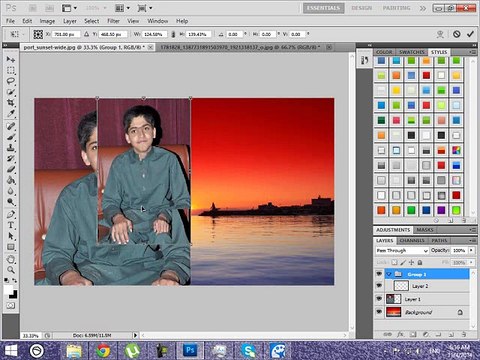The height and width of the screenshot is (360, 480).
Task: Open the screen mode dropdown
Action: tap(145, 8)
